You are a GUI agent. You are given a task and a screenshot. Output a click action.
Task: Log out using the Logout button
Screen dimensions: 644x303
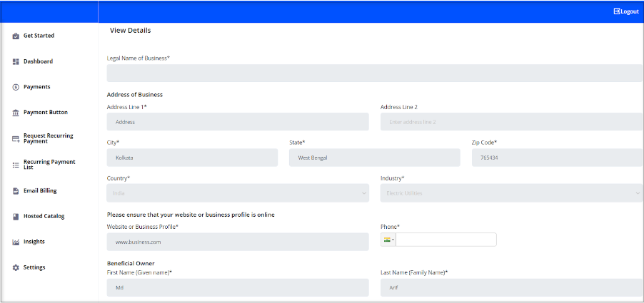[x=626, y=11]
